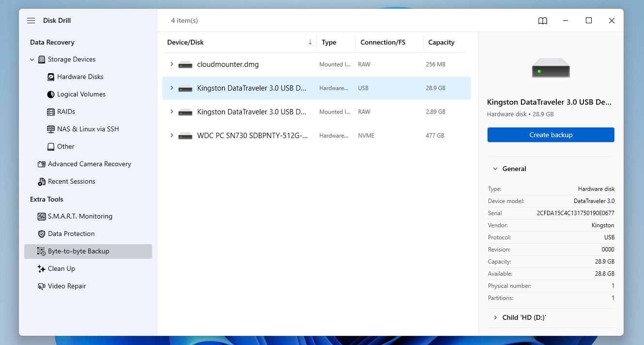Click the USB connection cell in device list
The height and width of the screenshot is (345, 644).
[363, 88]
